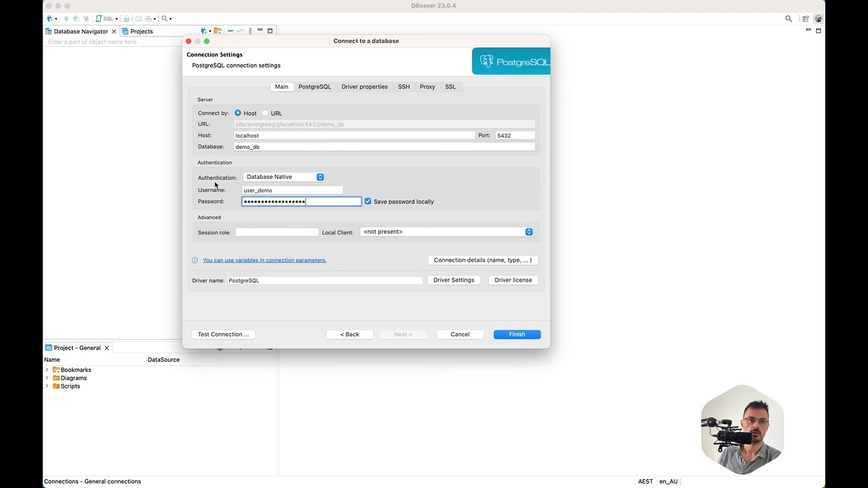Open the Authentication dropdown showing Database Native
This screenshot has height=488, width=868.
283,177
